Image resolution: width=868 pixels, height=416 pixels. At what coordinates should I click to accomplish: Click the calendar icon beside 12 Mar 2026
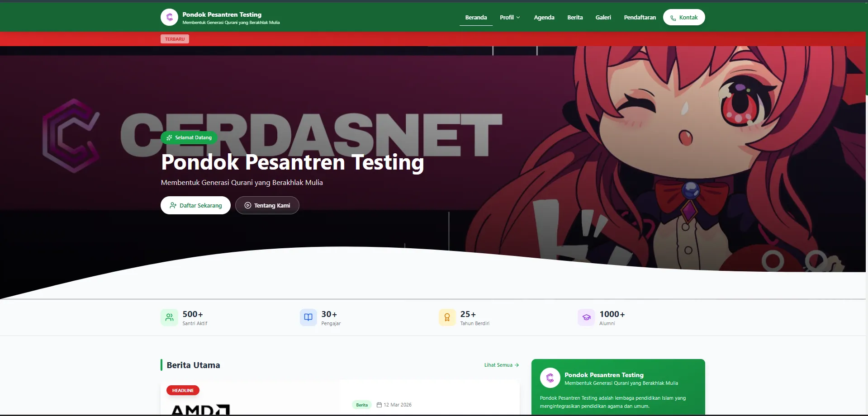[x=379, y=405]
